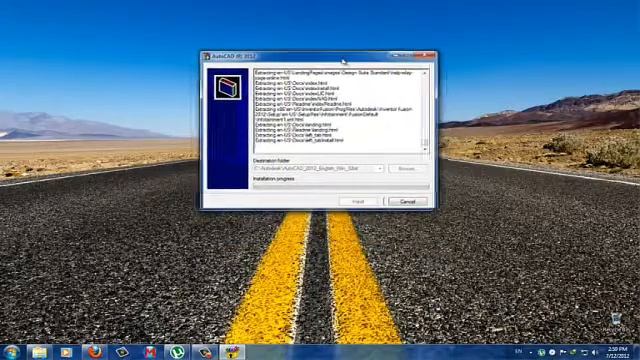The width and height of the screenshot is (640, 360).
Task: Click the extraction log scrollbar up arrow
Action: point(425,73)
